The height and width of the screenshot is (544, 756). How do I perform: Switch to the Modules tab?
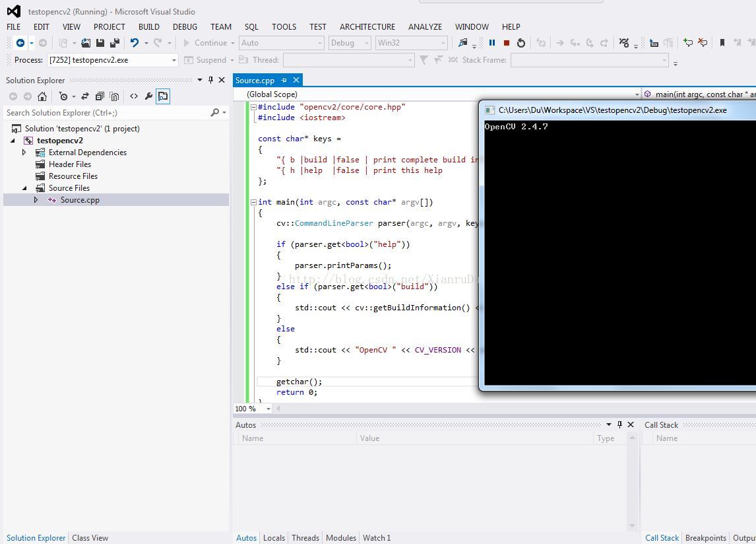click(341, 537)
